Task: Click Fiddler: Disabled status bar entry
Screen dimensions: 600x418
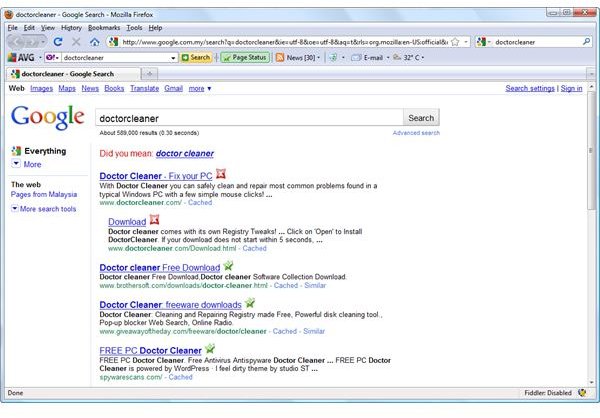Action: point(548,393)
